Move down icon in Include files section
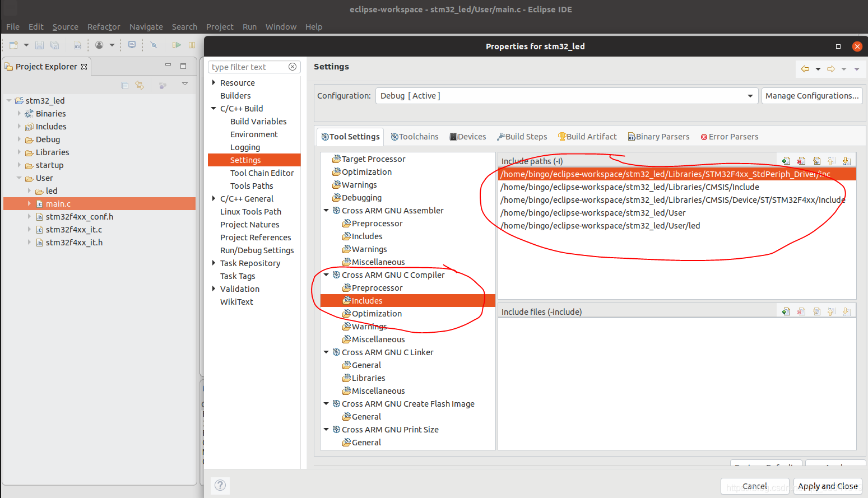868x498 pixels. [847, 311]
